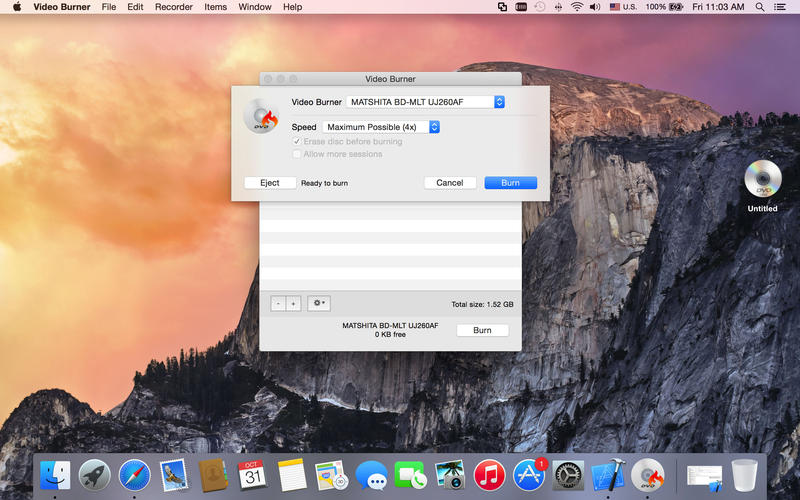
Task: Click the plus add item button
Action: click(x=293, y=303)
